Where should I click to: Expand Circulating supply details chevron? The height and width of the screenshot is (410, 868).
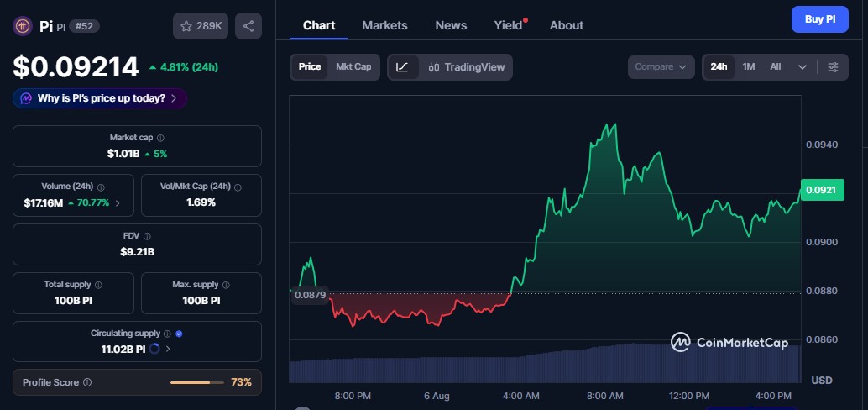click(x=168, y=349)
